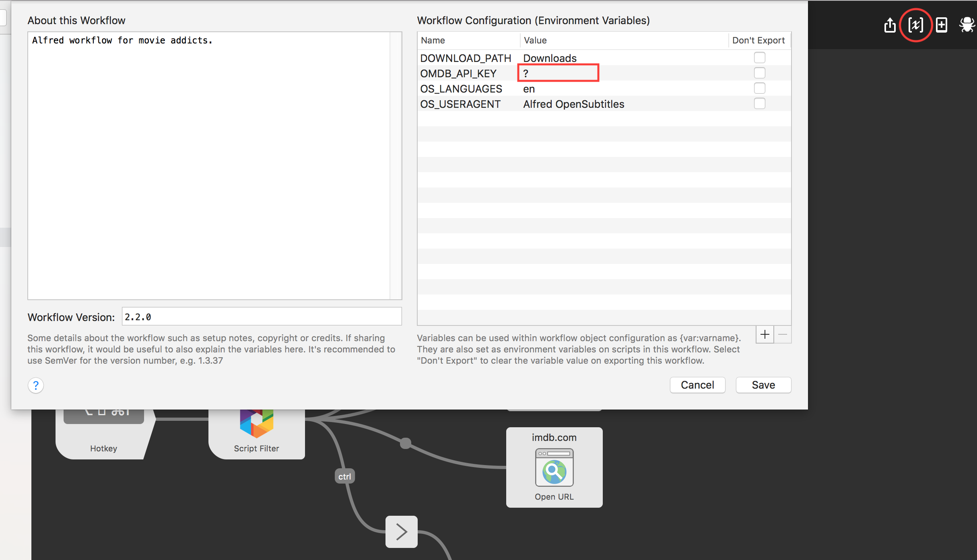Toggle Don't Export for OS_LANGUAGES
977x560 pixels.
click(x=759, y=89)
